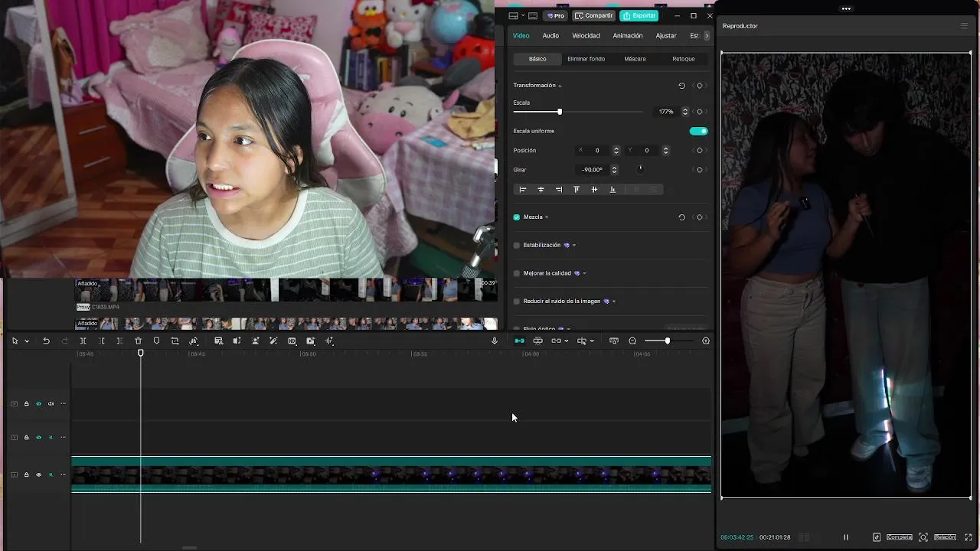Expand the Mezcla section arrow
980x551 pixels.
(x=547, y=217)
